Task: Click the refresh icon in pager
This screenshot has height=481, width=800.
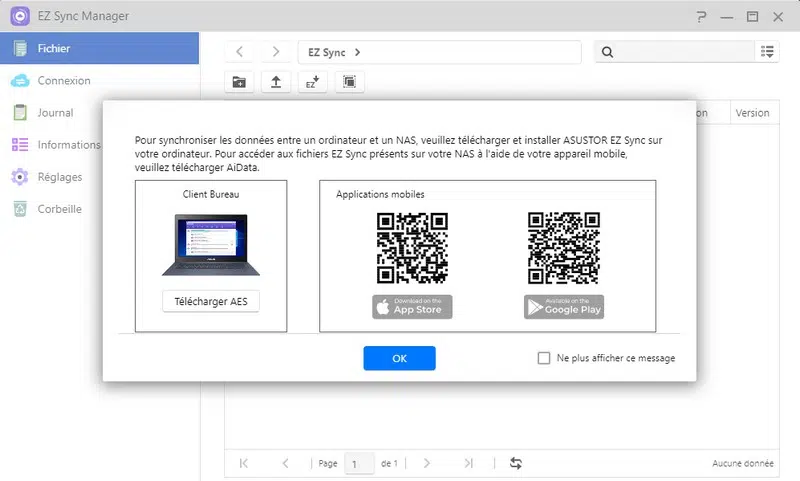Action: point(516,463)
